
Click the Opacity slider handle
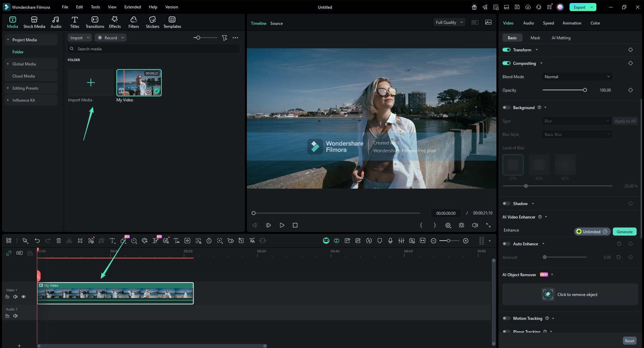pyautogui.click(x=585, y=90)
